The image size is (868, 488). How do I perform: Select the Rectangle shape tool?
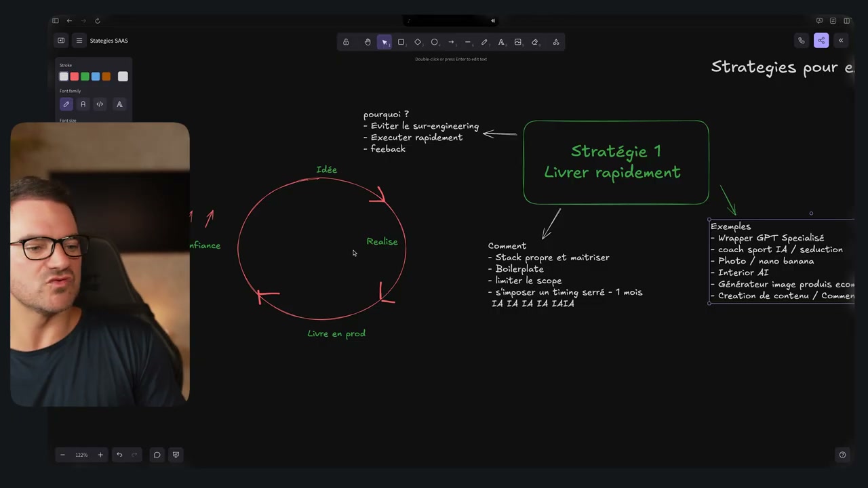coord(401,42)
